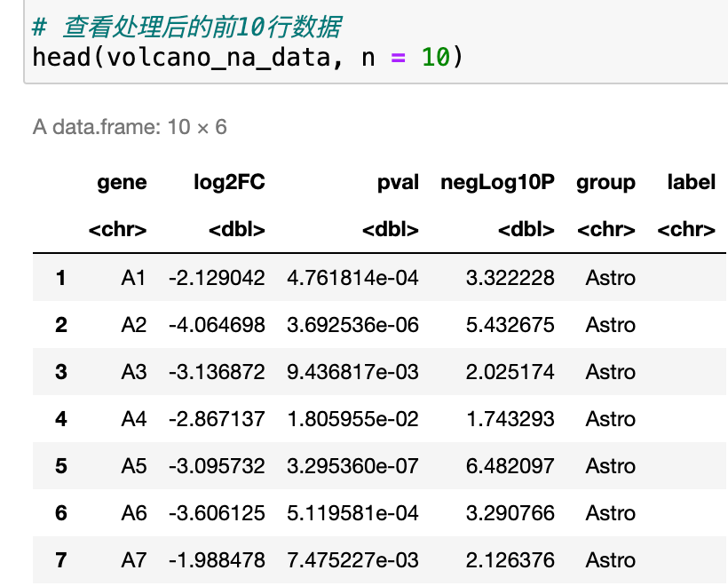
Task: Click pval value 9.436817e-03
Action: pyautogui.click(x=352, y=372)
